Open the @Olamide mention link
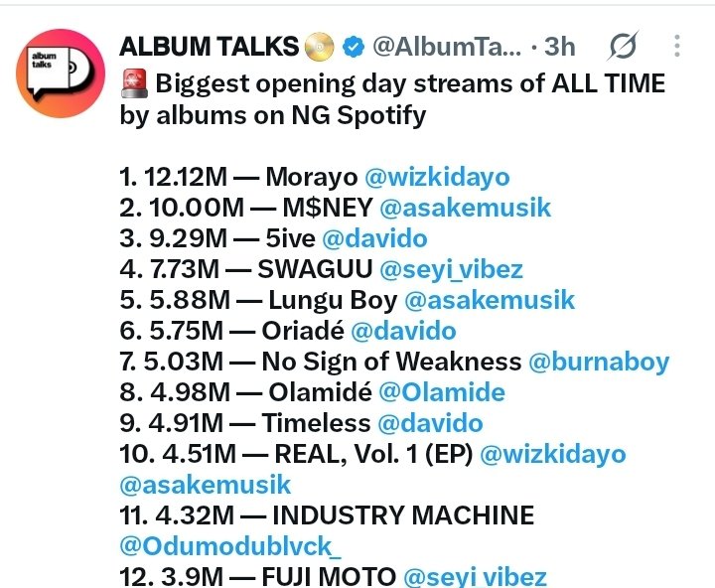Screen dimensions: 715x588 [442, 392]
